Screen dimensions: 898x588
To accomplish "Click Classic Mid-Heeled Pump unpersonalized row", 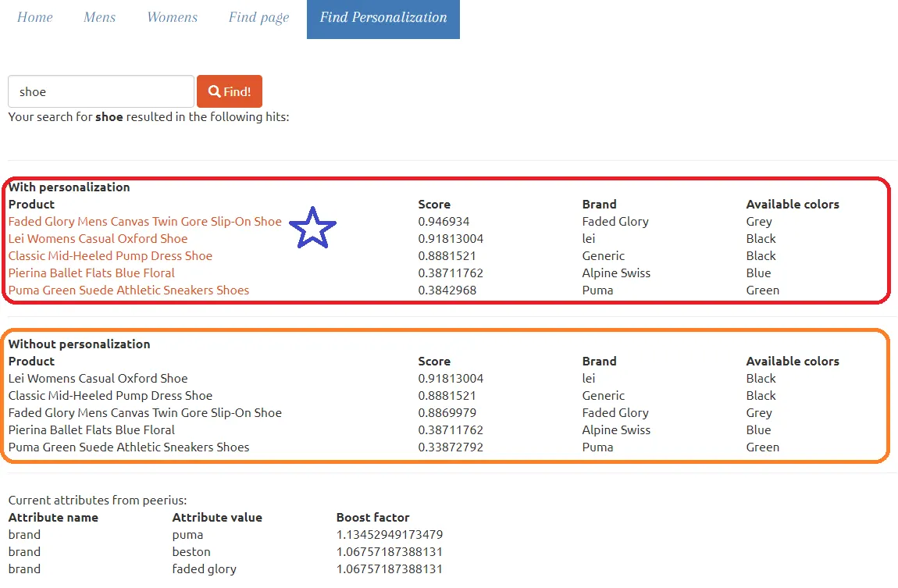I will coord(111,396).
